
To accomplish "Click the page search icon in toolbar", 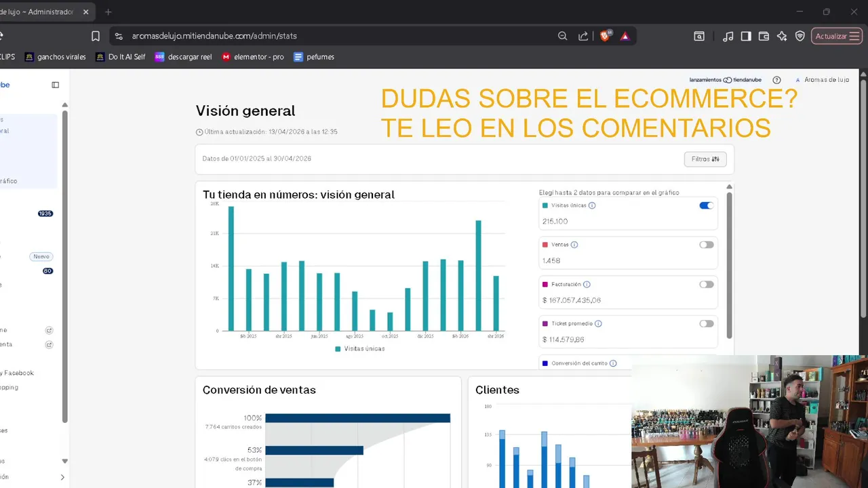I will coord(699,36).
